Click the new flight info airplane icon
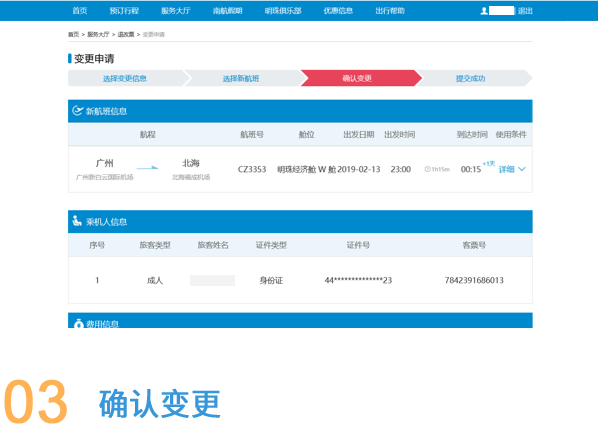This screenshot has width=598, height=424. pos(77,111)
